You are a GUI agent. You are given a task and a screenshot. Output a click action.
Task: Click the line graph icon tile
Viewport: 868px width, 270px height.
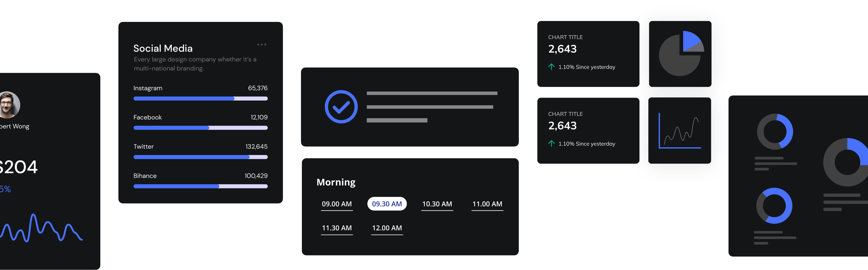[x=680, y=131]
